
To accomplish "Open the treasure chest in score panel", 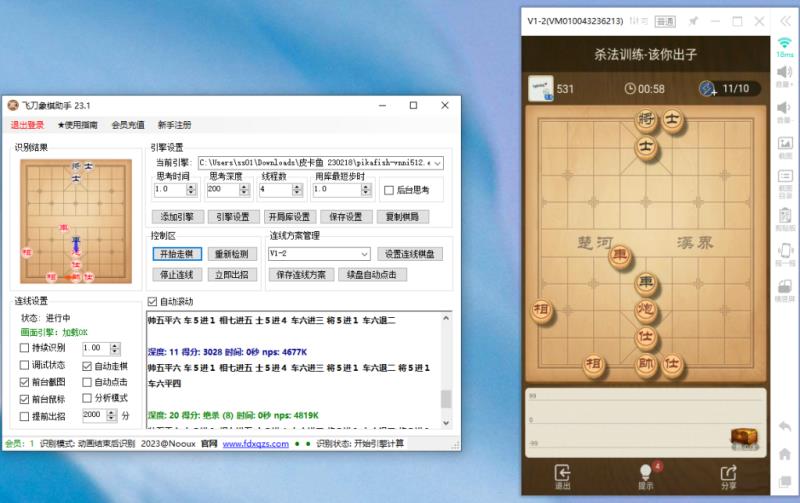I will pos(744,438).
